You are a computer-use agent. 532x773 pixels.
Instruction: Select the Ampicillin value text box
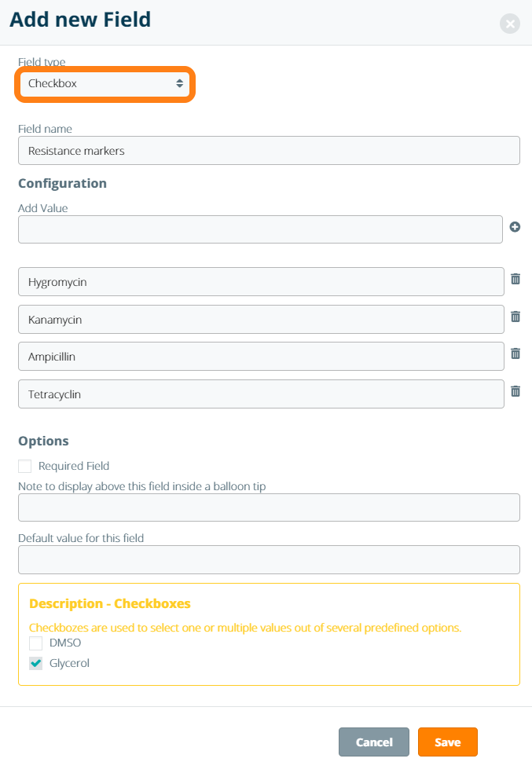261,357
